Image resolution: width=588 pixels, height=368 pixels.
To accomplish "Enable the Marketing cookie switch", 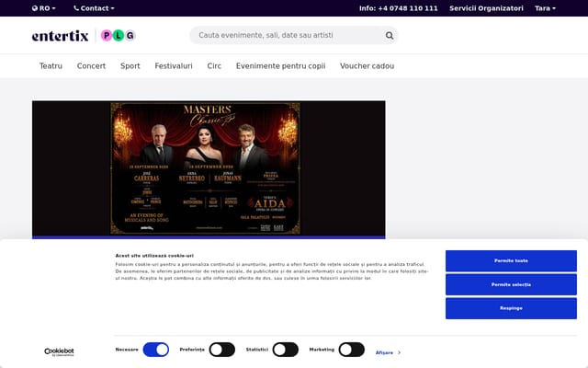I will [351, 350].
